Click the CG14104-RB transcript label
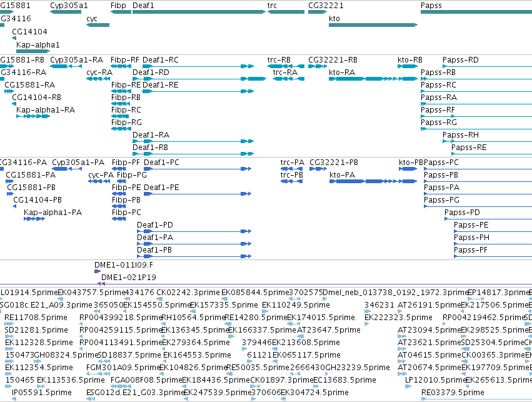 tap(36, 98)
